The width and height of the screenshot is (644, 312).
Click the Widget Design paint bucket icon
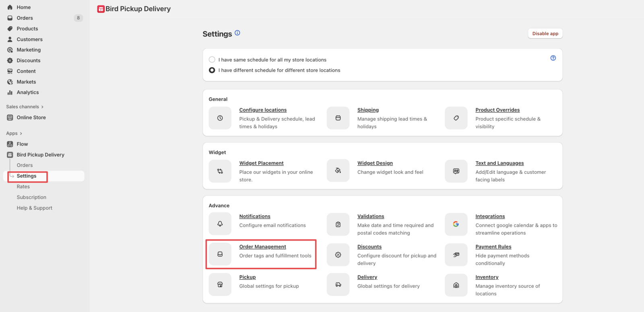(x=338, y=171)
